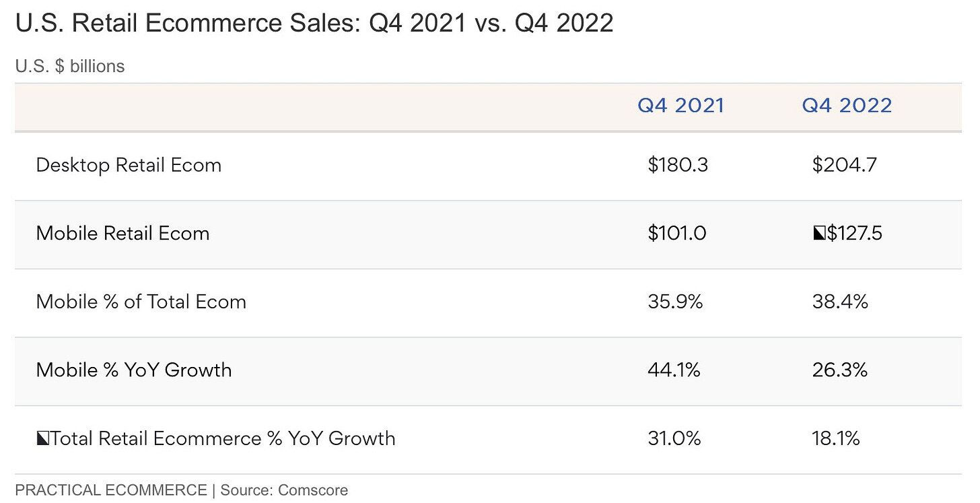Select the Q4 2021 column header
The height and width of the screenshot is (503, 980).
click(680, 106)
